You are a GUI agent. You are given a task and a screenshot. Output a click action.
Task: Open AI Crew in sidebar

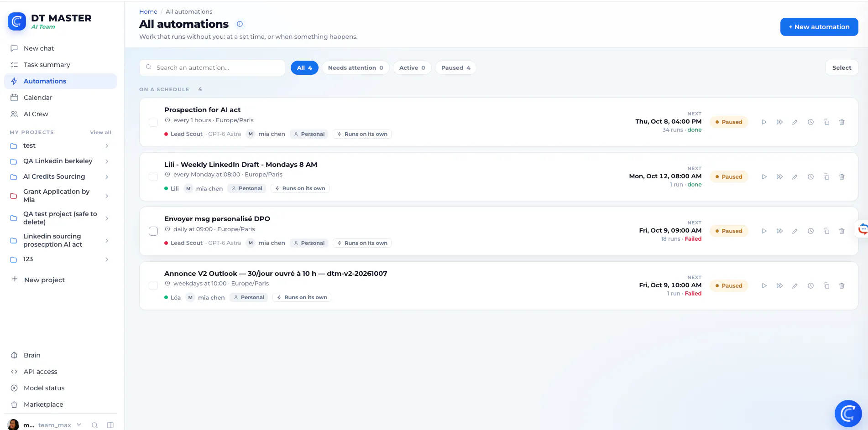60,114
